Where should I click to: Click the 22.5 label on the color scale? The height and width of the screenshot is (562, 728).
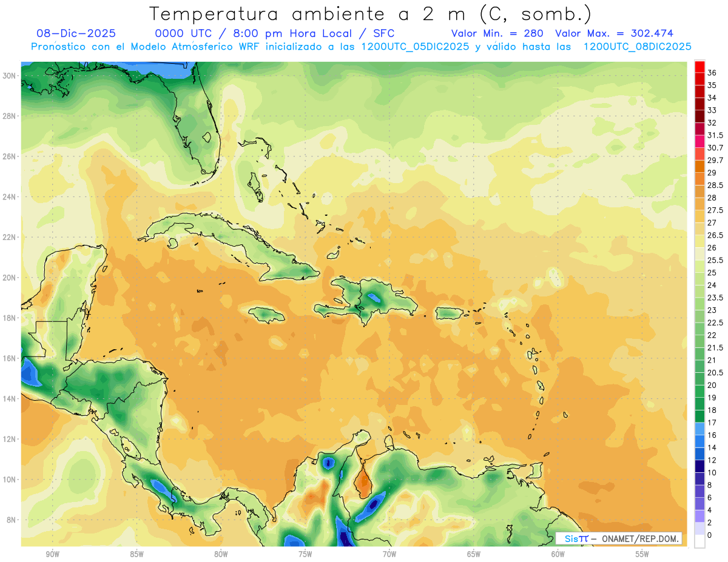coord(715,323)
